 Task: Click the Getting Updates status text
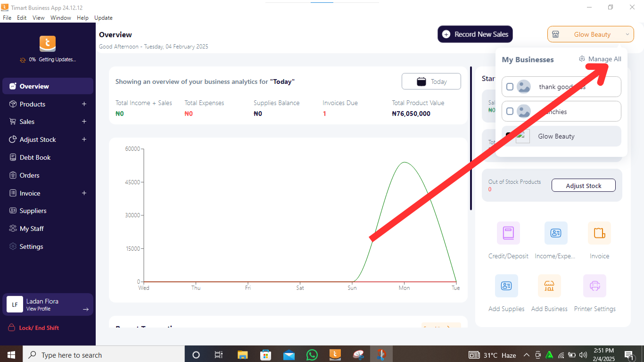(x=57, y=60)
